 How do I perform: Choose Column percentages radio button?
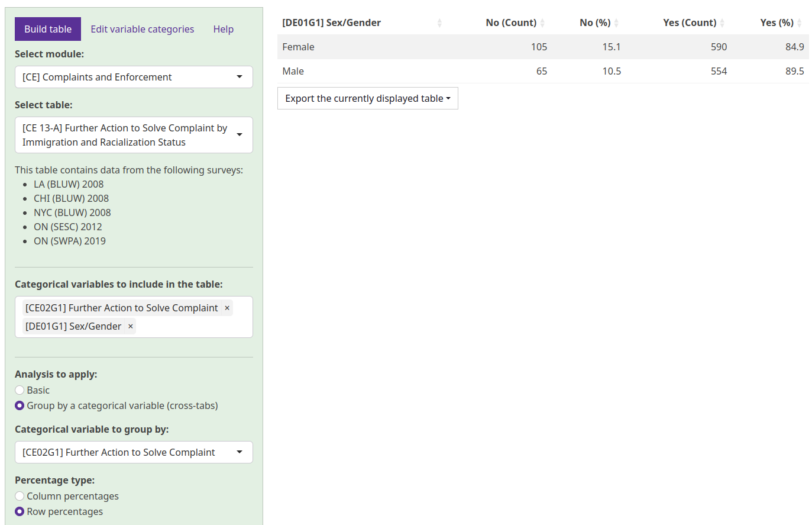(20, 496)
